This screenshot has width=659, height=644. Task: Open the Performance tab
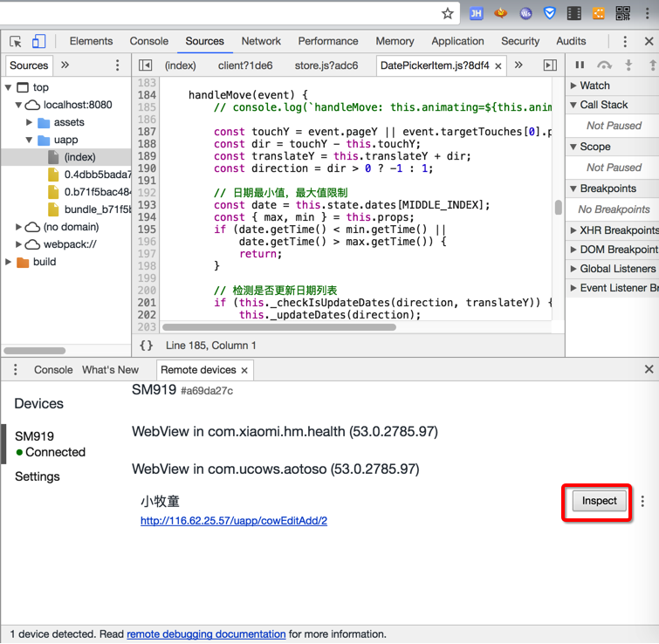click(x=328, y=41)
